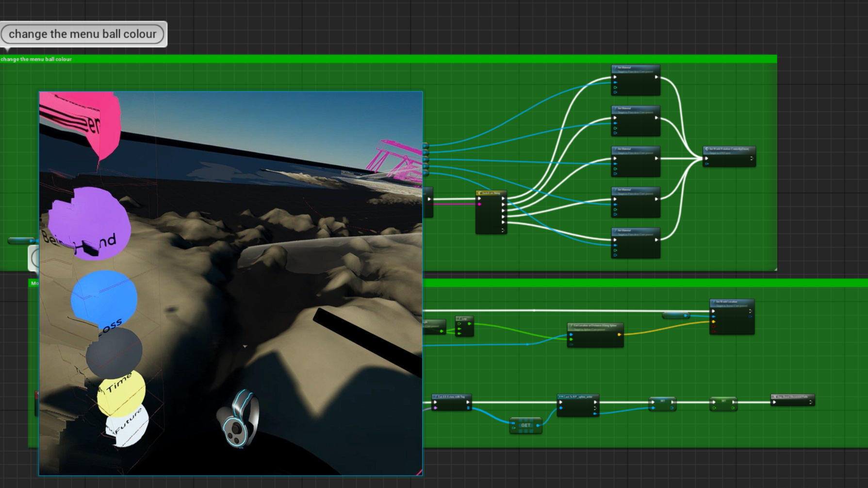Select the bottommost Set Material node
Screen dimensions: 868x488
coord(635,243)
